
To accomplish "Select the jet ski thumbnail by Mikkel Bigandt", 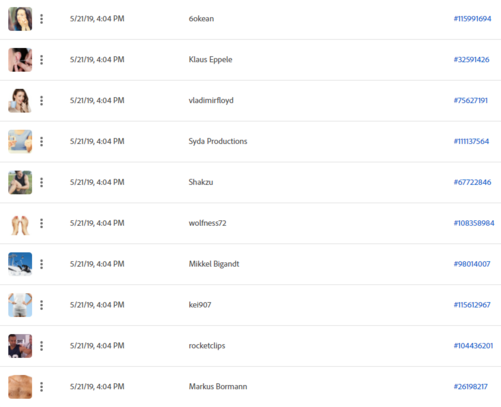I will click(20, 264).
